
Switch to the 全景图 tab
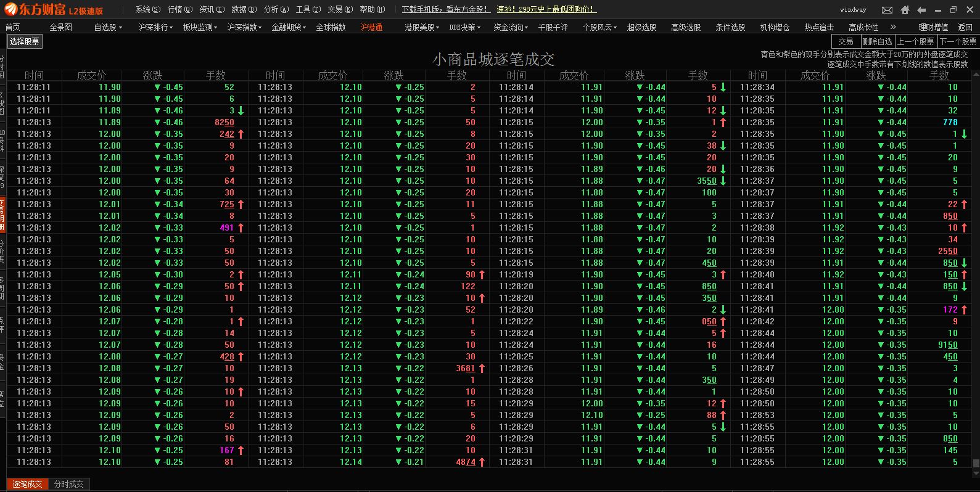point(60,27)
